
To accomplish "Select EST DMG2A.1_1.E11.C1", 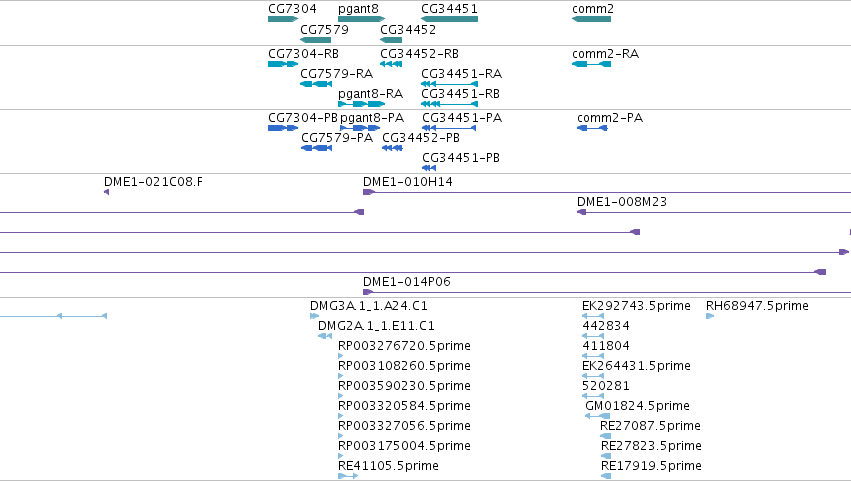I will click(x=325, y=336).
